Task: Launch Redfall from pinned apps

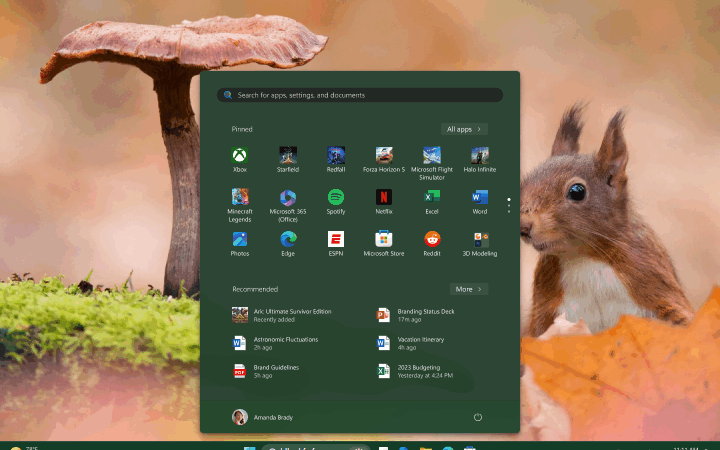Action: point(336,159)
